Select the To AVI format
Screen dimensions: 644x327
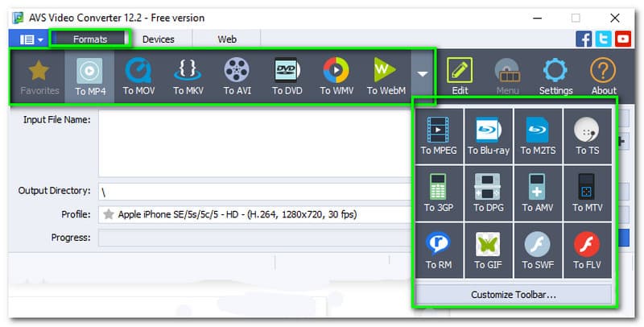coord(237,77)
